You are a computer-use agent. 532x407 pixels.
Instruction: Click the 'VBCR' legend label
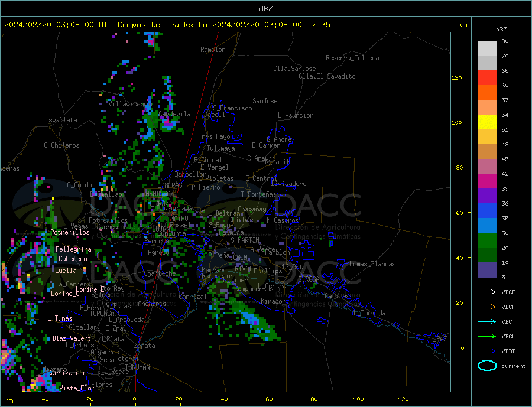coord(508,307)
